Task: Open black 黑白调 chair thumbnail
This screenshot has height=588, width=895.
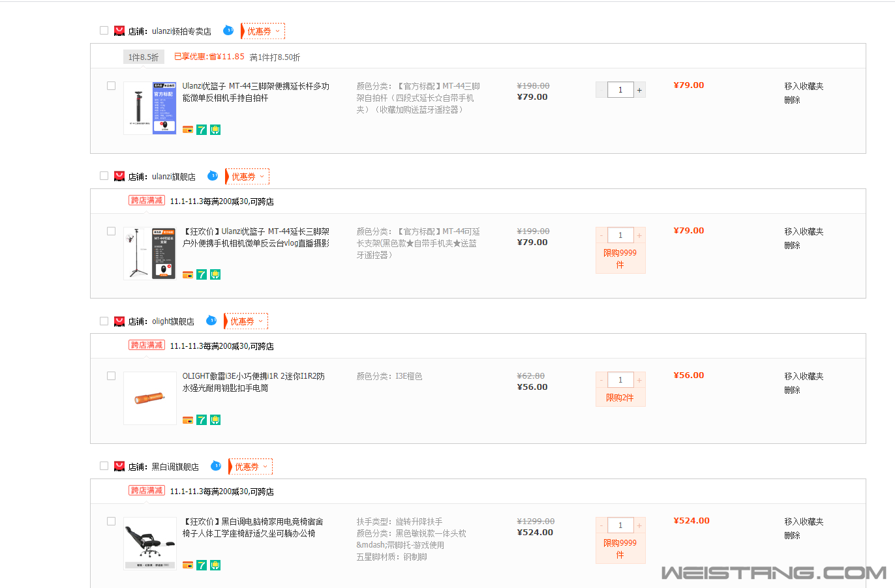Action: [150, 544]
